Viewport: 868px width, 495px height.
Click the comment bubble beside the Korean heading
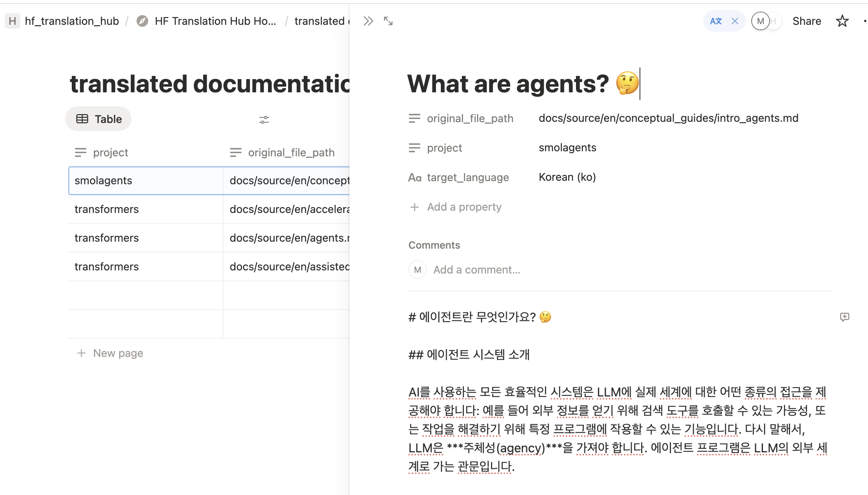point(845,317)
